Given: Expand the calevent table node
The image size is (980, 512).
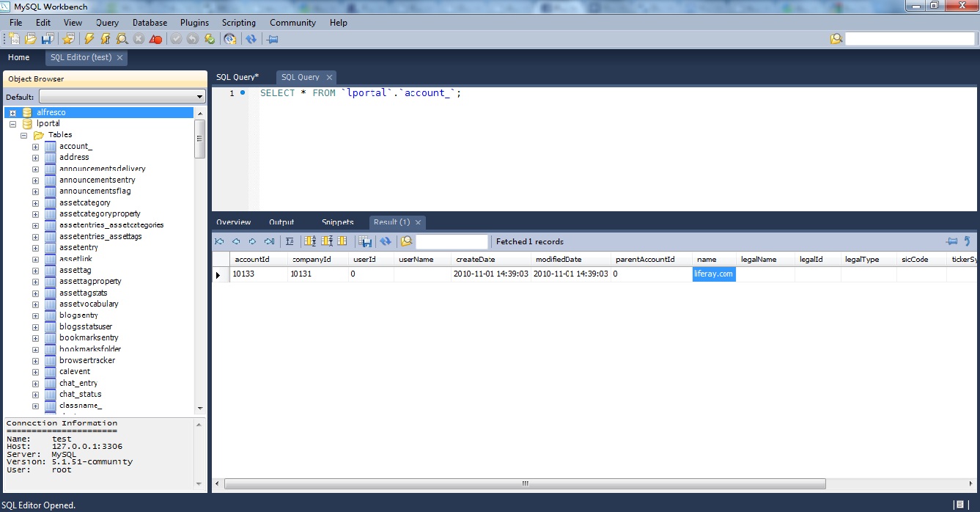Looking at the screenshot, I should (x=35, y=372).
